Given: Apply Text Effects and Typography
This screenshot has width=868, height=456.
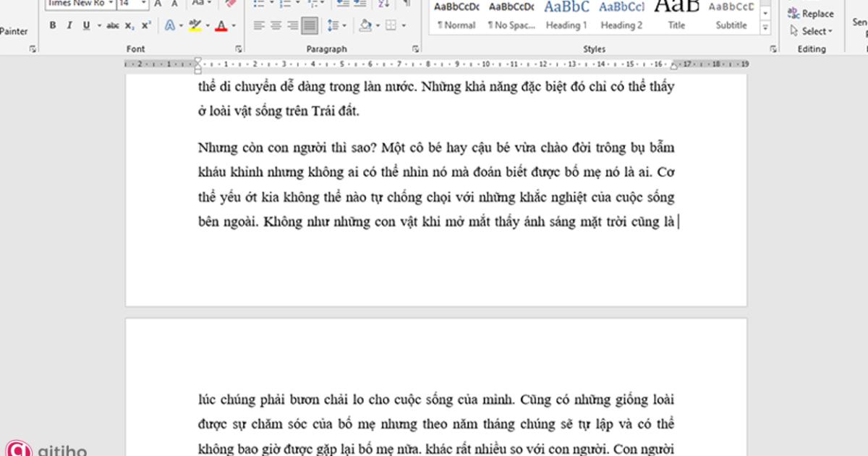Looking at the screenshot, I should (169, 25).
